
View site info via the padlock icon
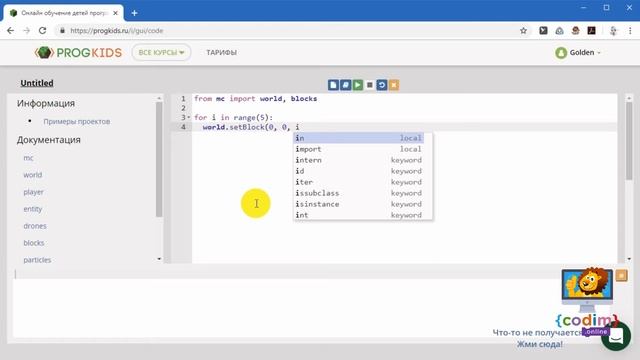(x=62, y=31)
